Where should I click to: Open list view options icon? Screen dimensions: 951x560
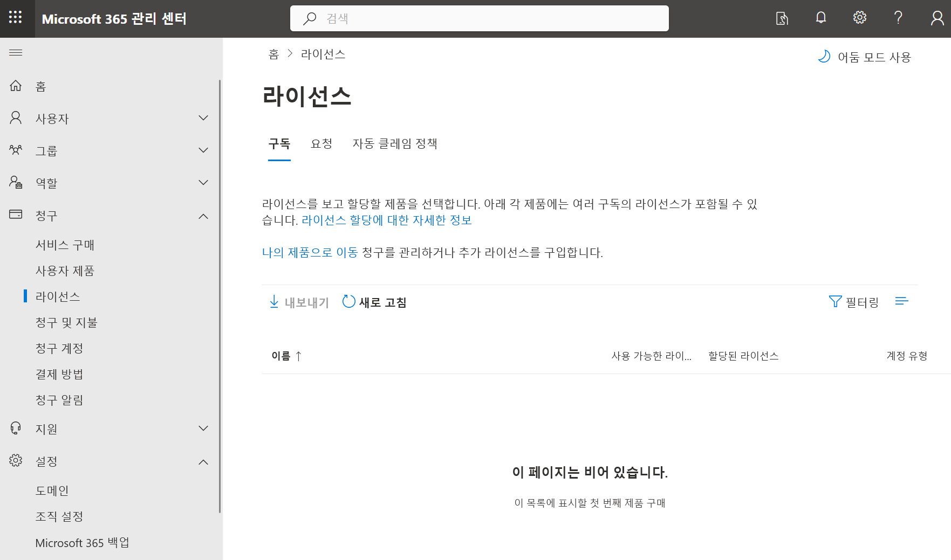click(x=901, y=301)
